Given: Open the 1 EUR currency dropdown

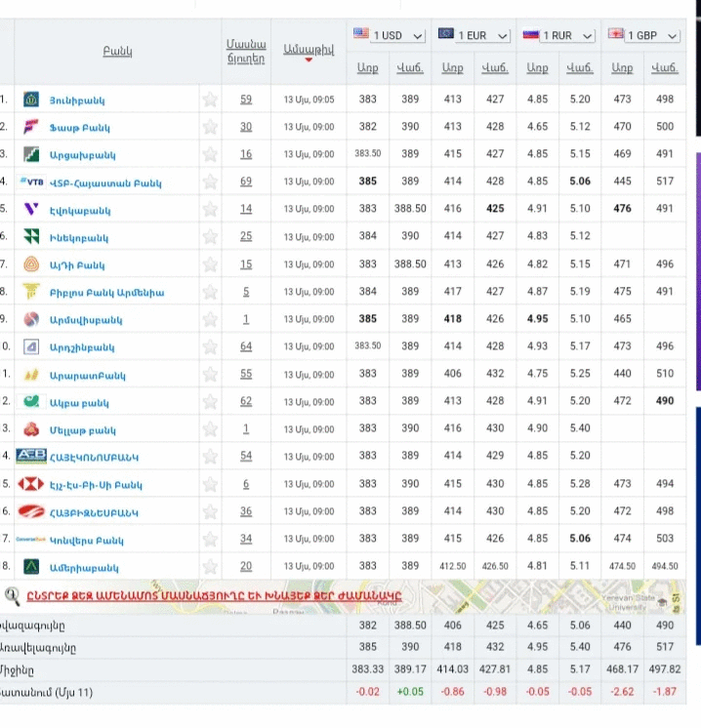Looking at the screenshot, I should (474, 35).
